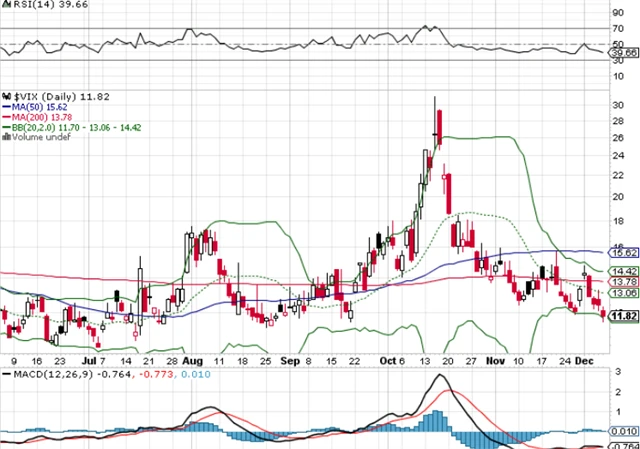Click the 39.66 RSI value tag
The height and width of the screenshot is (449, 640).
622,50
